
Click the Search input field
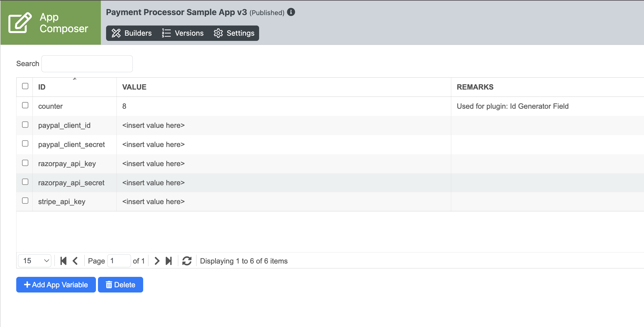click(87, 64)
